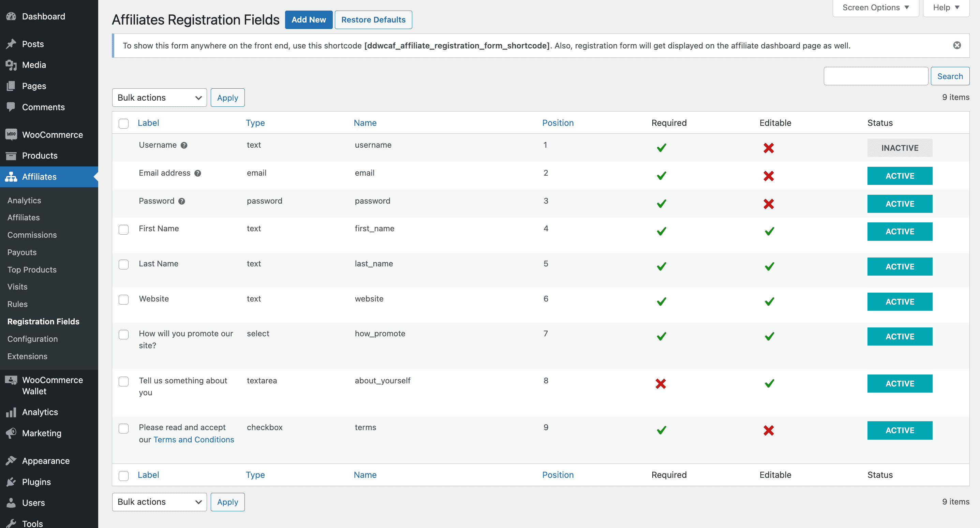Screen dimensions: 980x528
Task: Click the Media icon in the sidebar
Action: (x=11, y=65)
